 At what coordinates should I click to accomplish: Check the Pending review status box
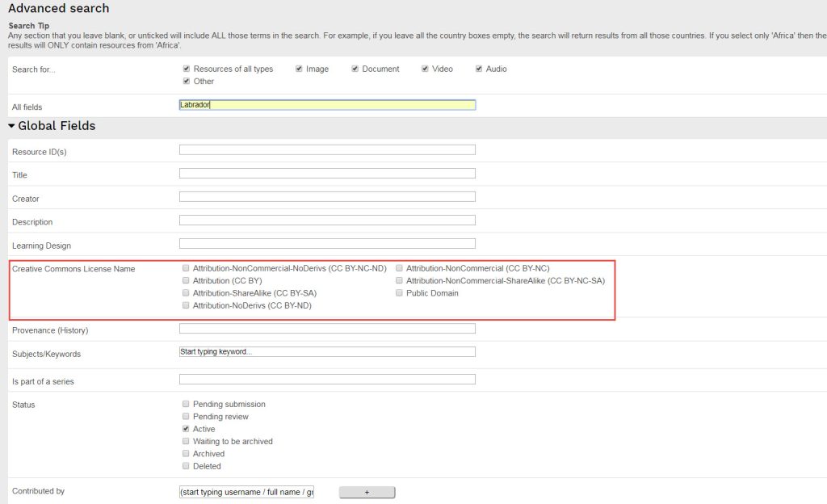point(186,416)
